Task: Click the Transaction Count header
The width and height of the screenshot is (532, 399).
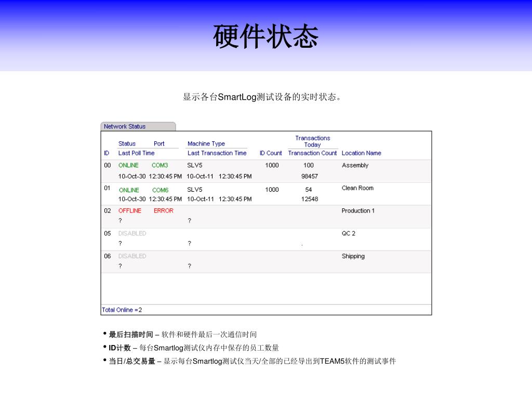Action: point(312,153)
